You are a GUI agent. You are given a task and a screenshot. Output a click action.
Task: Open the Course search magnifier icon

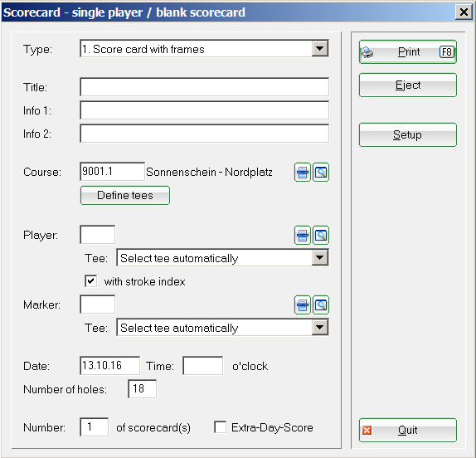(x=321, y=173)
